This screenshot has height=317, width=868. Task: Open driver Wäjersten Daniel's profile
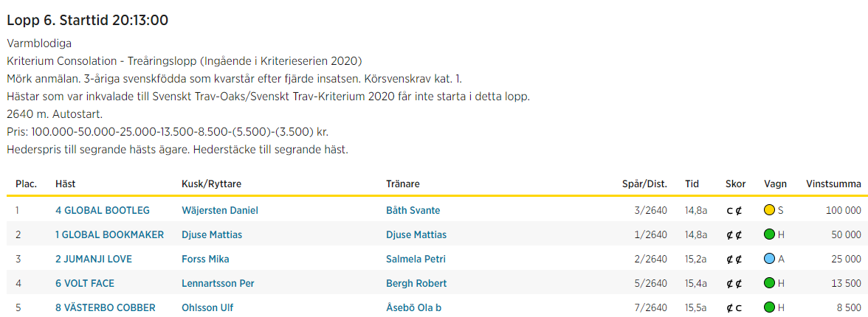220,210
